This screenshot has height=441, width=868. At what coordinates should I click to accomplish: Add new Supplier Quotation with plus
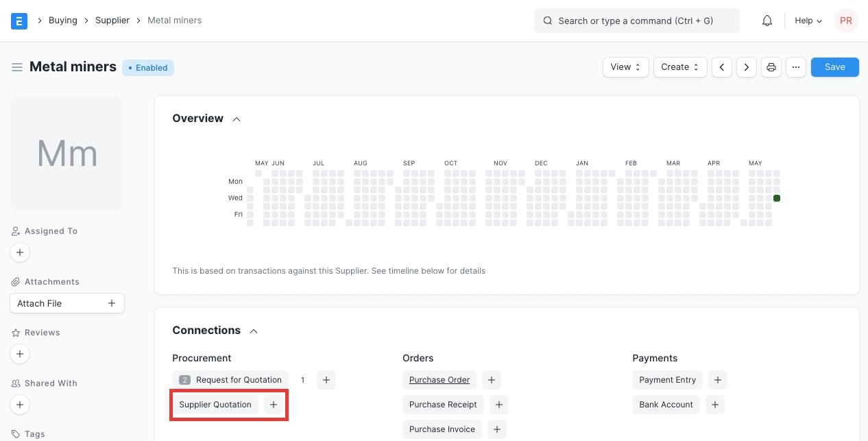tap(274, 405)
